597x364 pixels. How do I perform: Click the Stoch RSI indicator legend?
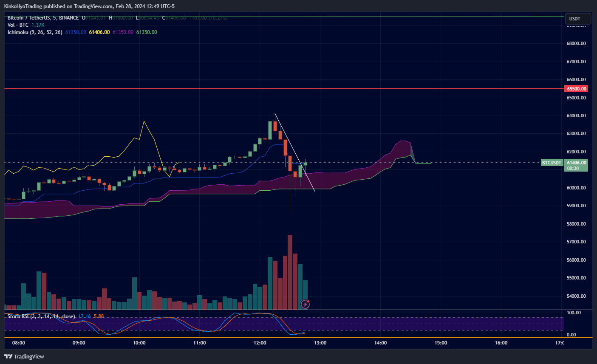41,316
